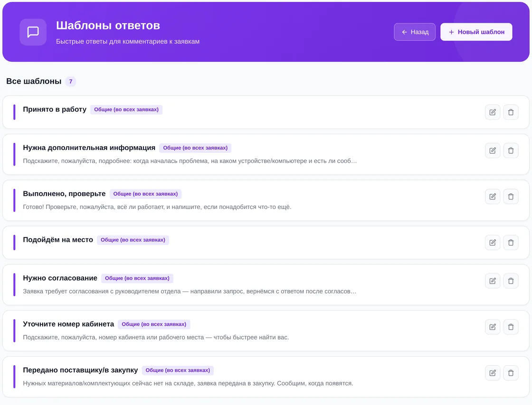
Task: Click the "Нужна дополнительная информация" title
Action: 89,148
